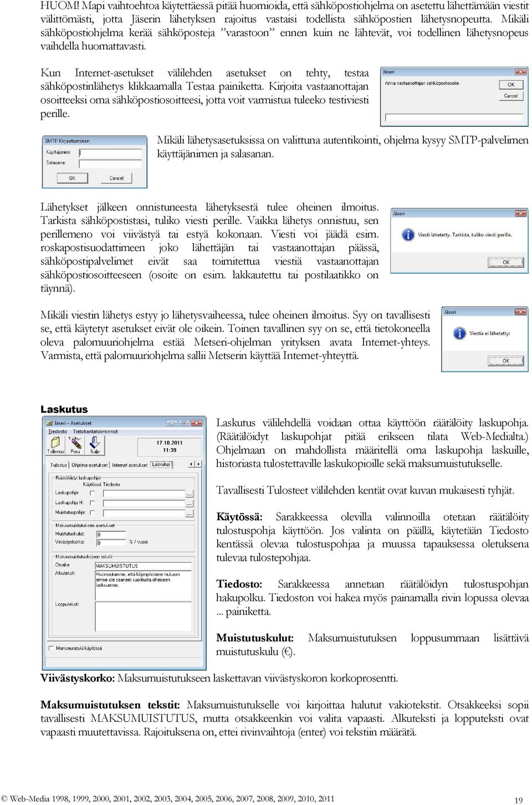
Task: Click the page number 19
Action: 518,800
